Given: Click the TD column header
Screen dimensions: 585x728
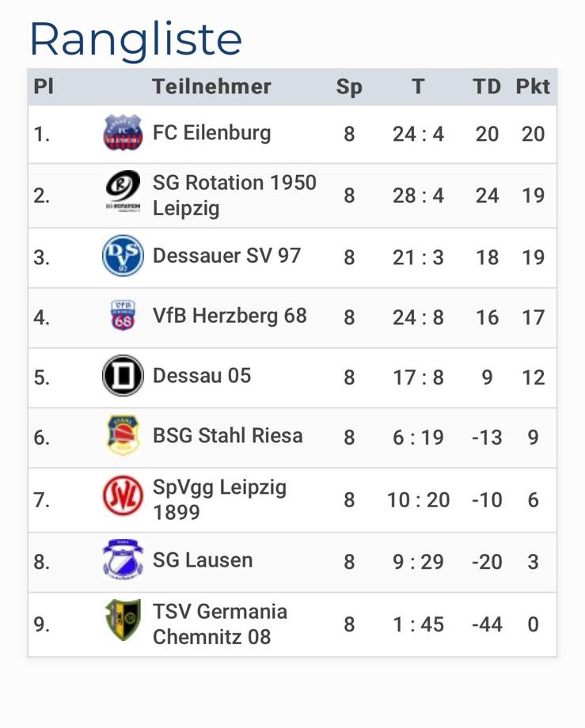Looking at the screenshot, I should coord(487,86).
